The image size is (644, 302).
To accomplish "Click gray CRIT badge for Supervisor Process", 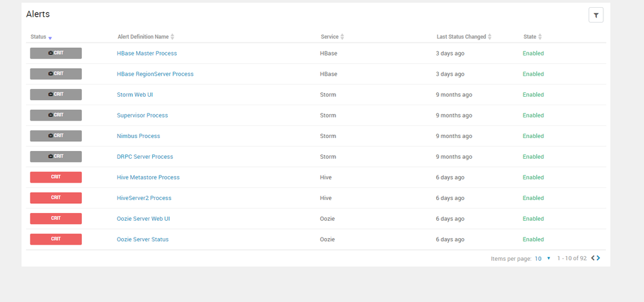I will click(x=55, y=116).
